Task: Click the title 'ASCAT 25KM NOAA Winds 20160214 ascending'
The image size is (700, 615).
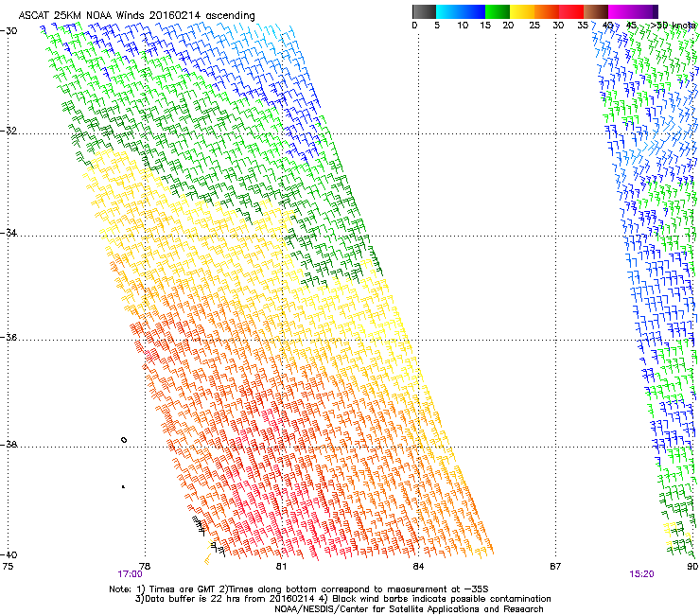Action: click(x=136, y=16)
